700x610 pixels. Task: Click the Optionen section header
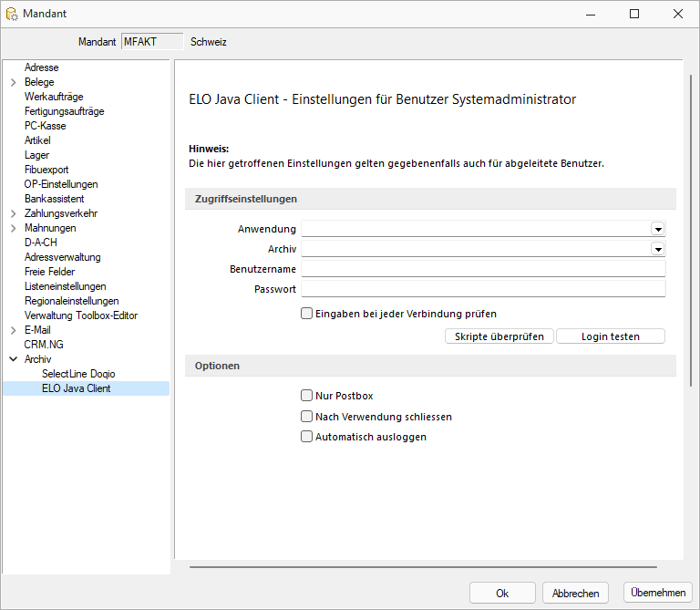pyautogui.click(x=430, y=366)
